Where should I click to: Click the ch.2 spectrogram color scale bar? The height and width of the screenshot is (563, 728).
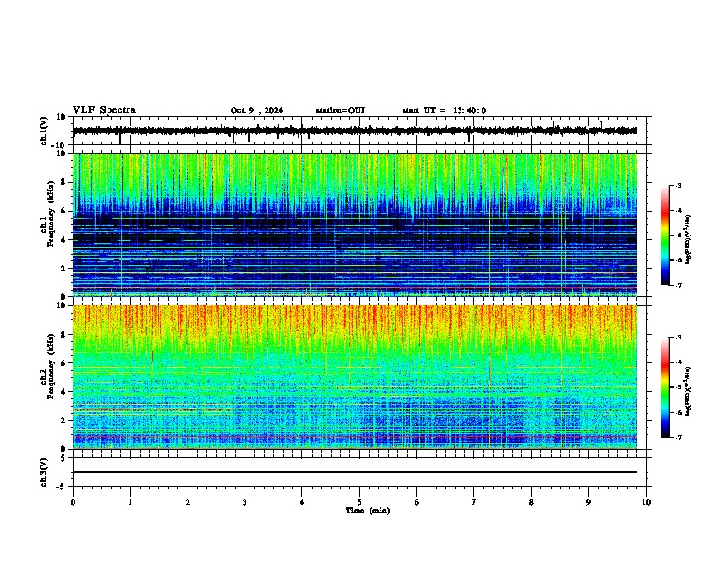pyautogui.click(x=665, y=387)
